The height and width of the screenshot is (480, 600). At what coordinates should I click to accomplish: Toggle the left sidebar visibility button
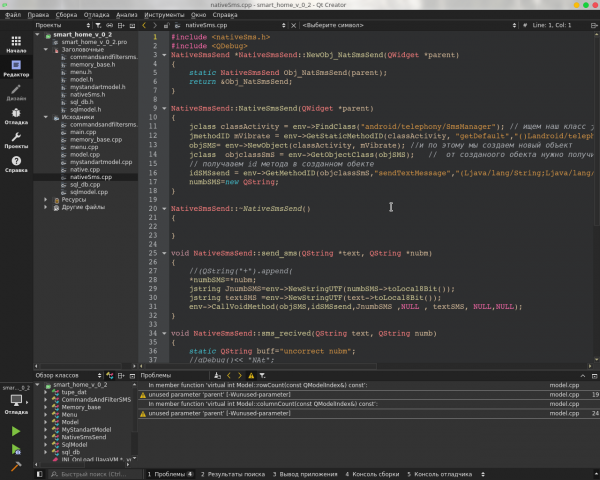pyautogui.click(x=39, y=474)
